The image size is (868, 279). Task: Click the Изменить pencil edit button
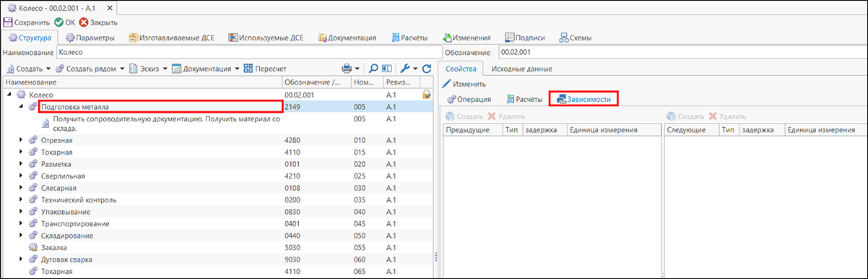[x=464, y=84]
